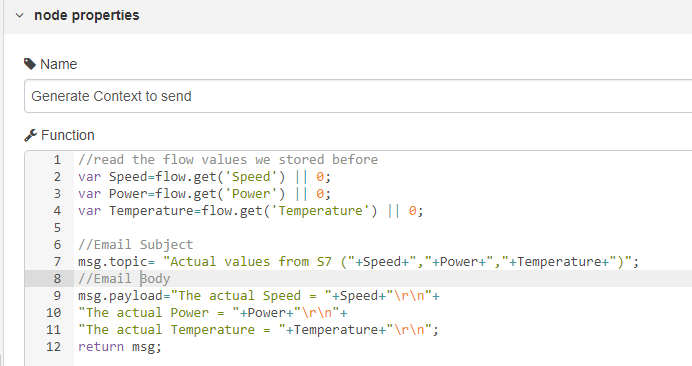The width and height of the screenshot is (692, 366).
Task: Select line number 12 in gutter
Action: (53, 347)
